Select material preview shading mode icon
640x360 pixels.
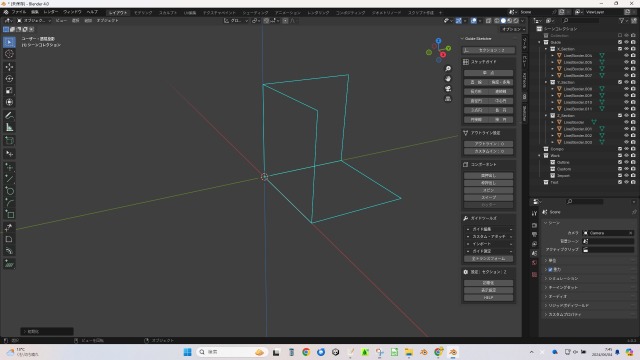509,20
